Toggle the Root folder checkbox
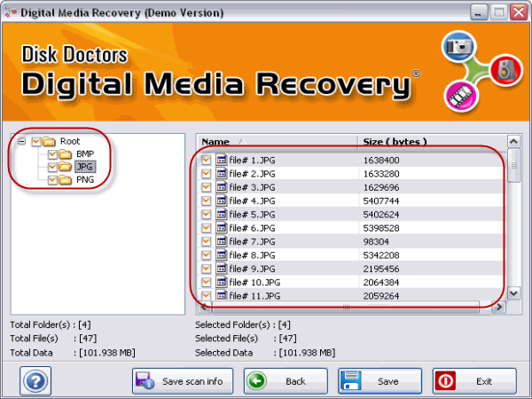This screenshot has height=399, width=532. pos(36,141)
